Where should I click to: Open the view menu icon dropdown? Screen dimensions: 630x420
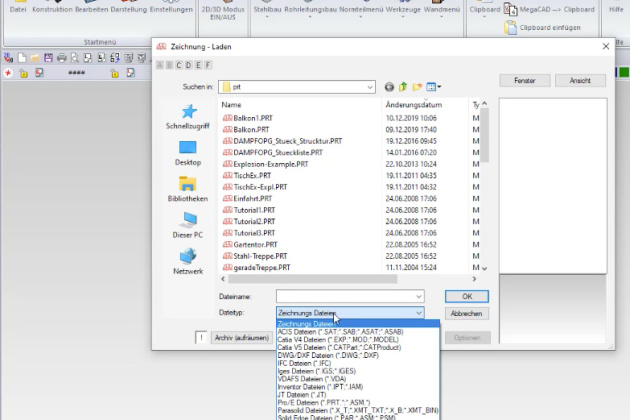(435, 87)
